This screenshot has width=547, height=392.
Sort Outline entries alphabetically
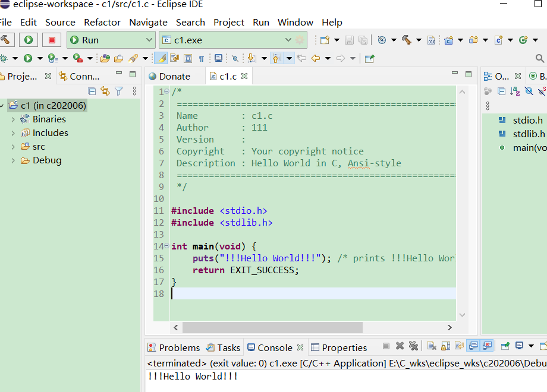coord(515,90)
